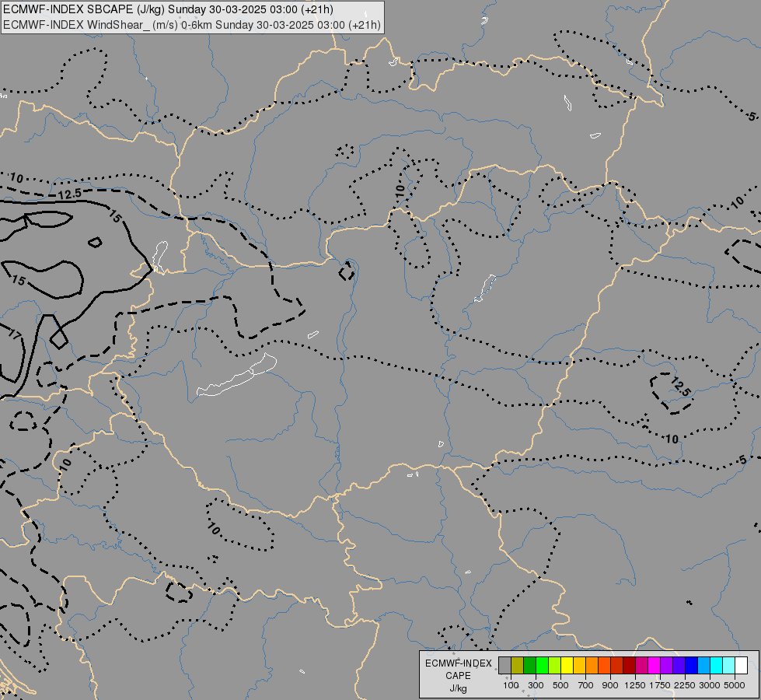Click the J/kg unit in the legend
The image size is (761, 700).
[x=458, y=688]
